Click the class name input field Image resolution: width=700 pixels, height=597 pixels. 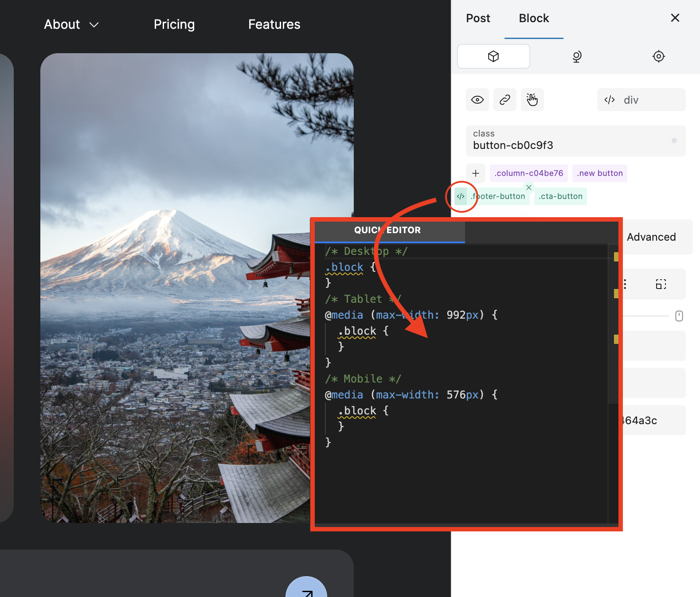tap(567, 145)
